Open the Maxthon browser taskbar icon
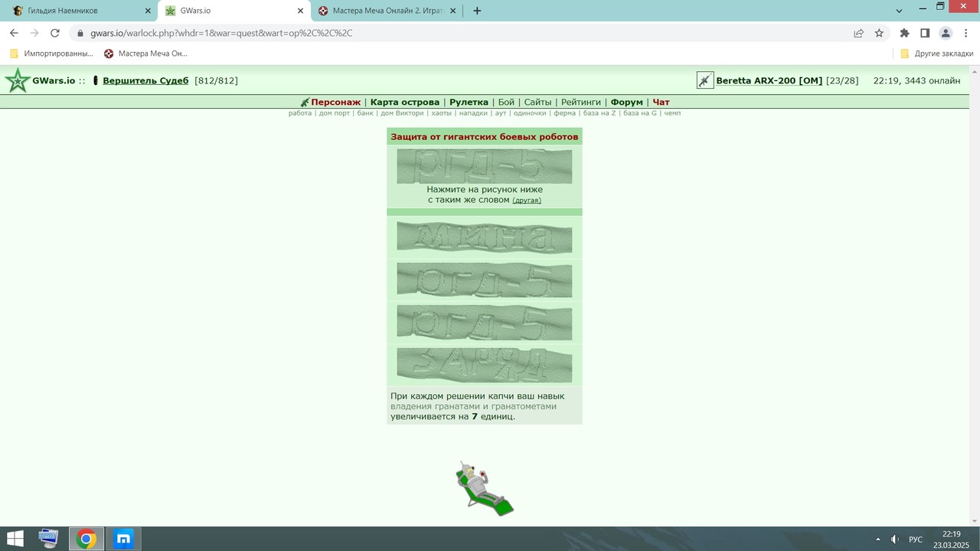 124,539
